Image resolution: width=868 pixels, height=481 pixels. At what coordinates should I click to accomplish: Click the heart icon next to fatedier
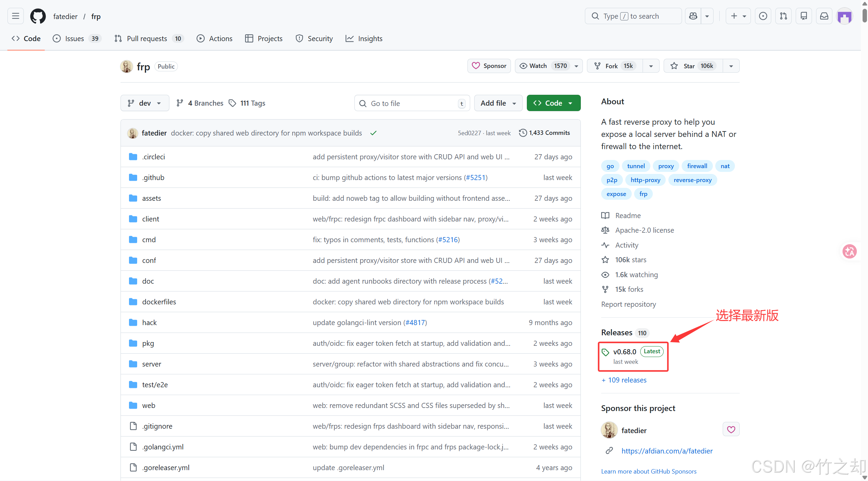tap(731, 429)
